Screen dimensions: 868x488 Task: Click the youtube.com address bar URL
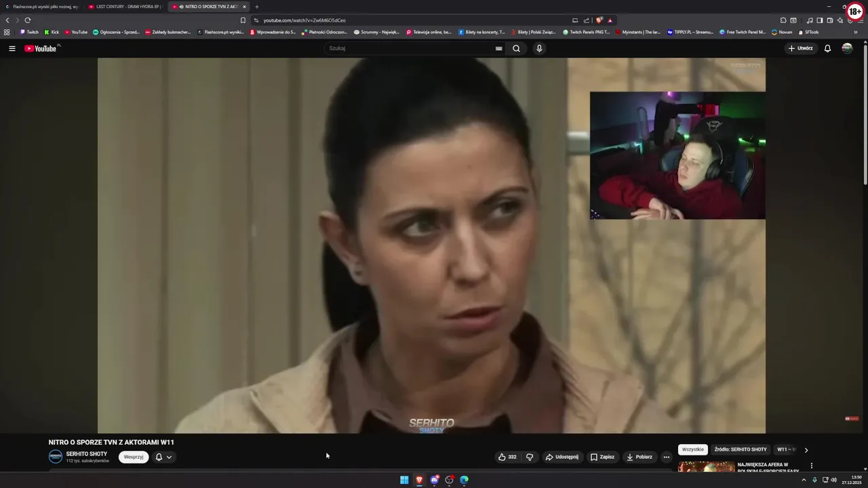click(304, 20)
